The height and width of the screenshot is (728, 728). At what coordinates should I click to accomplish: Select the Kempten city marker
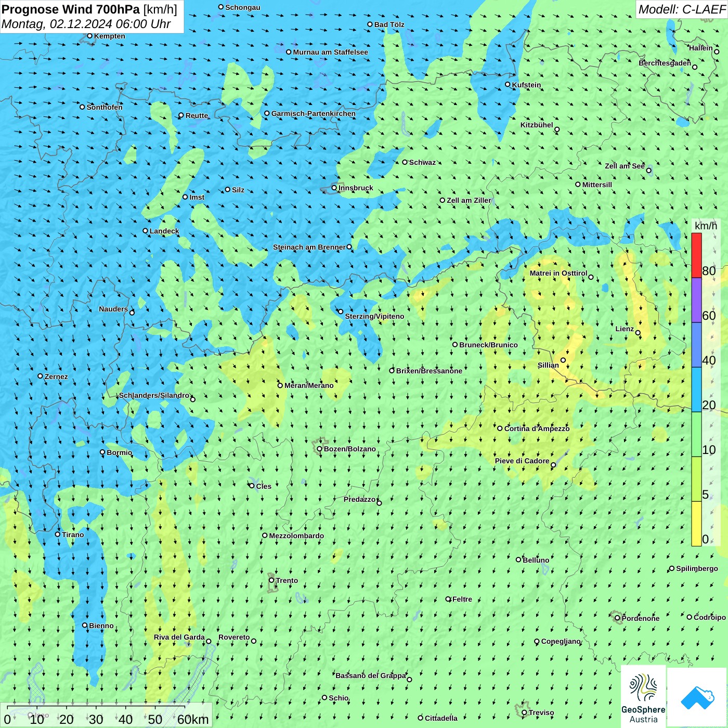click(90, 36)
